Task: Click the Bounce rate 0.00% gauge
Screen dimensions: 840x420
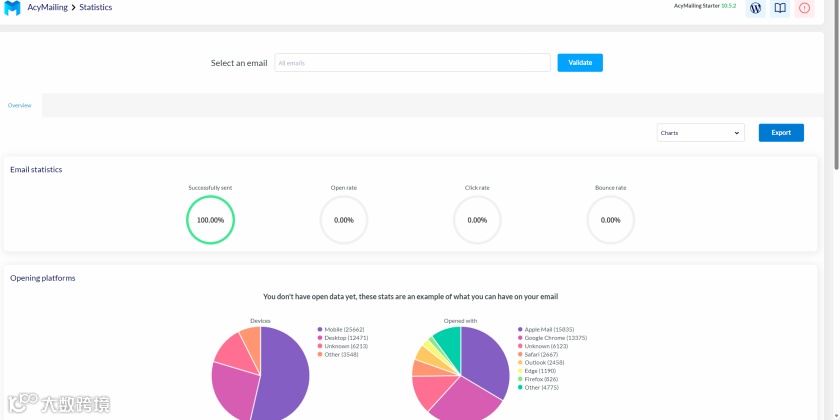Action: [611, 220]
